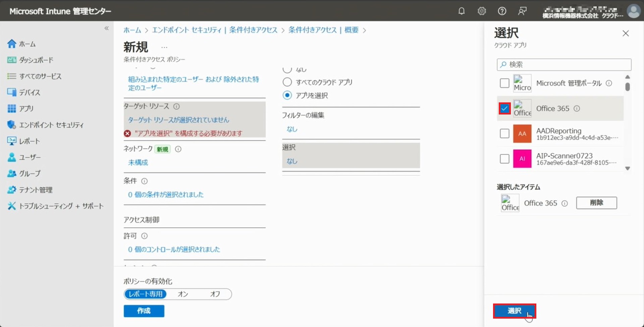This screenshot has height=327, width=644.
Task: Click the 作成 button
Action: pos(144,311)
